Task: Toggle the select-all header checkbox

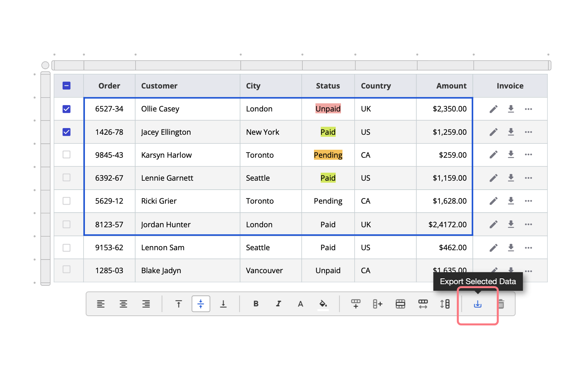Action: click(67, 86)
